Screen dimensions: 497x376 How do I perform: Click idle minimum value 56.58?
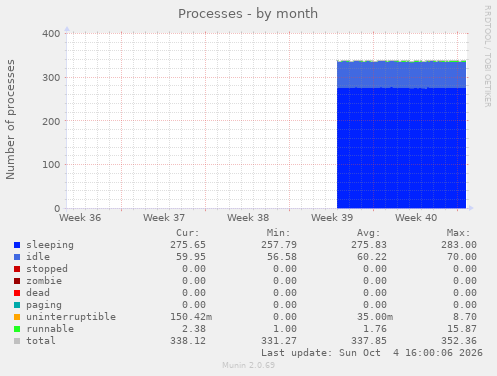click(x=282, y=257)
